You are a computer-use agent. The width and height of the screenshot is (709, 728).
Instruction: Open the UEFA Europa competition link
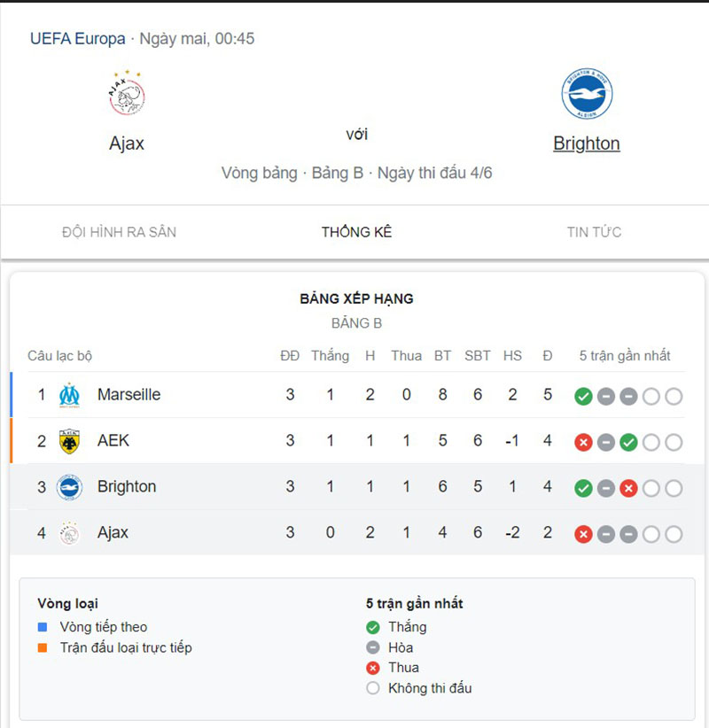point(77,38)
